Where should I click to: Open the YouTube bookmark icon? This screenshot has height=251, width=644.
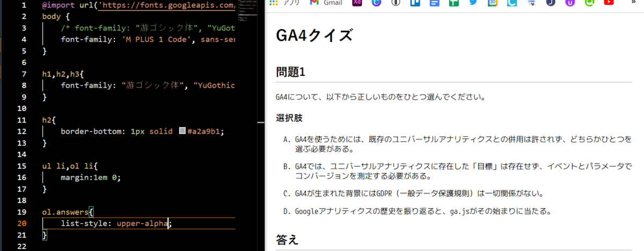click(609, 3)
